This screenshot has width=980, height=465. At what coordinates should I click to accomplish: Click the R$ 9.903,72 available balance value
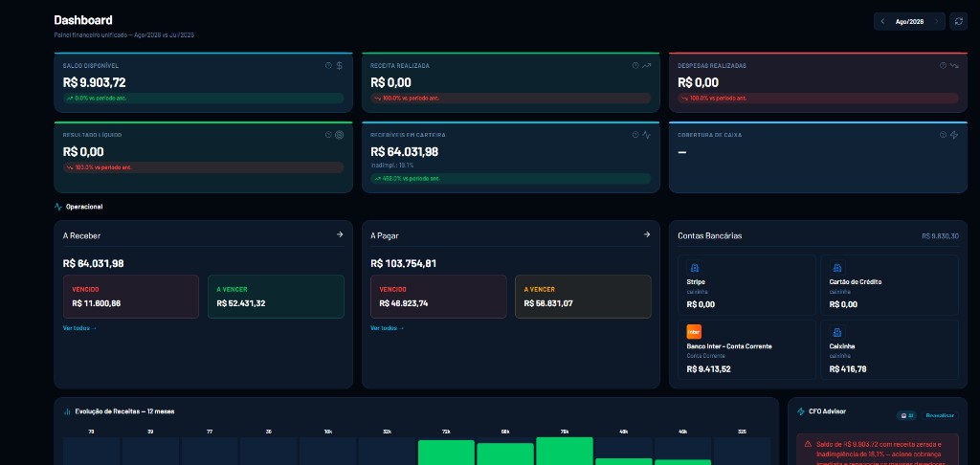[x=95, y=82]
